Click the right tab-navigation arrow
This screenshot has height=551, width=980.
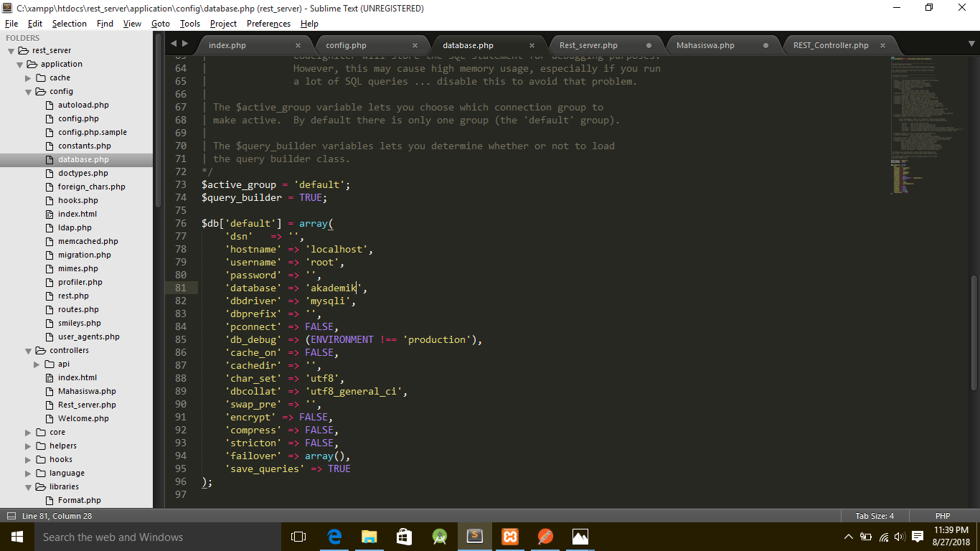coord(184,43)
